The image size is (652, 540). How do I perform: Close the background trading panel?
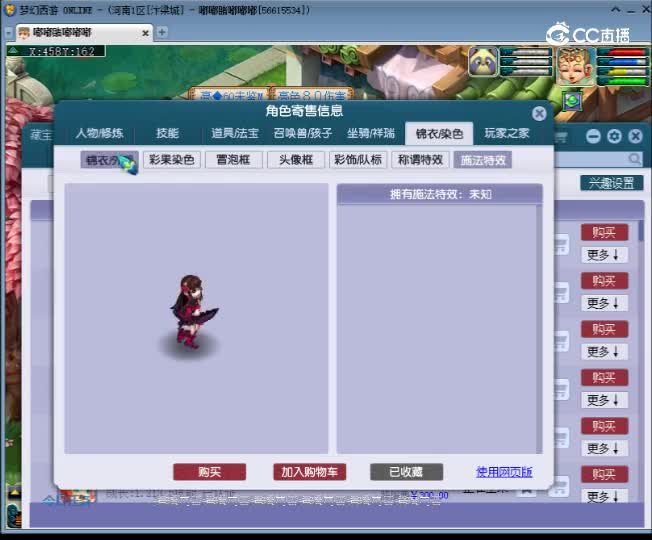[635, 136]
